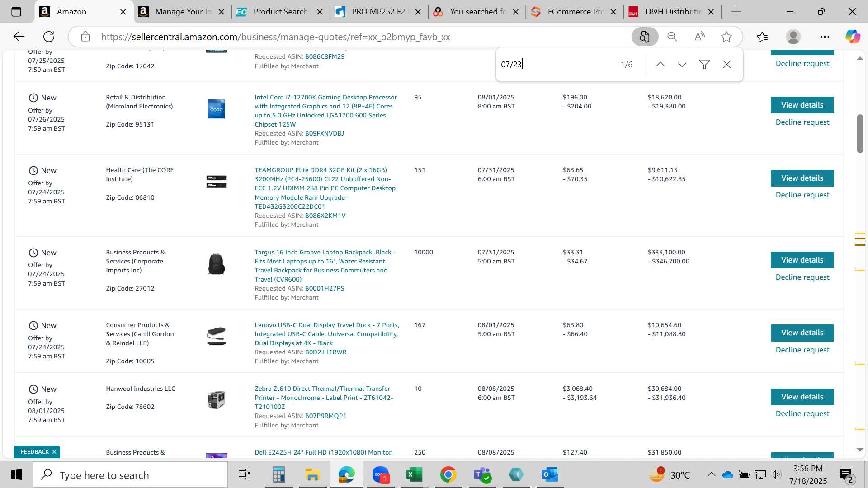
Task: Open ASIN B0001H27PS link
Action: 324,288
